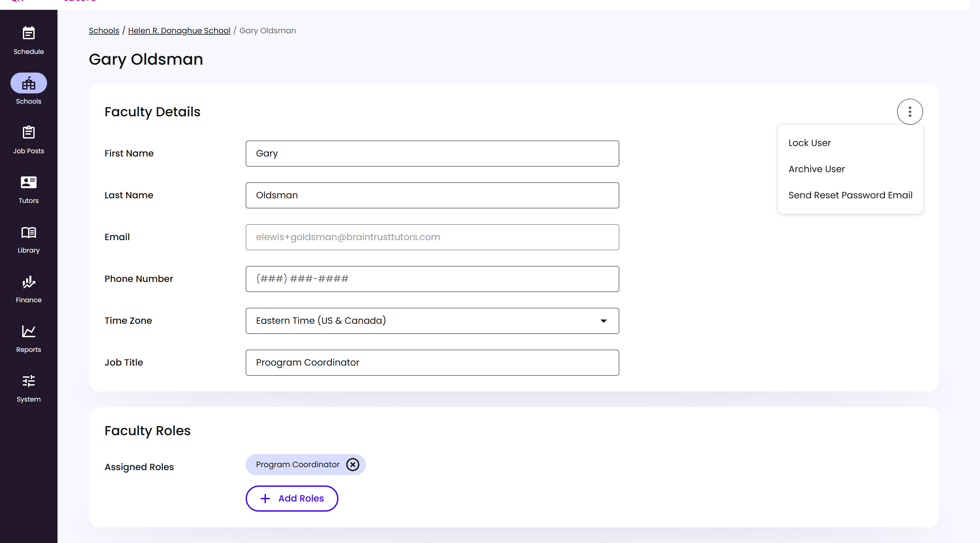Click the Add Roles button
This screenshot has height=543, width=980.
coord(292,499)
